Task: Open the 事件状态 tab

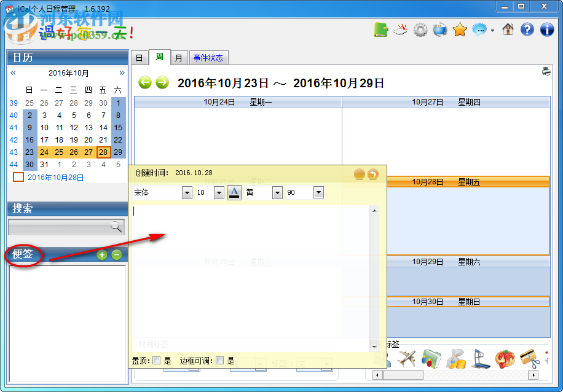Action: 208,58
